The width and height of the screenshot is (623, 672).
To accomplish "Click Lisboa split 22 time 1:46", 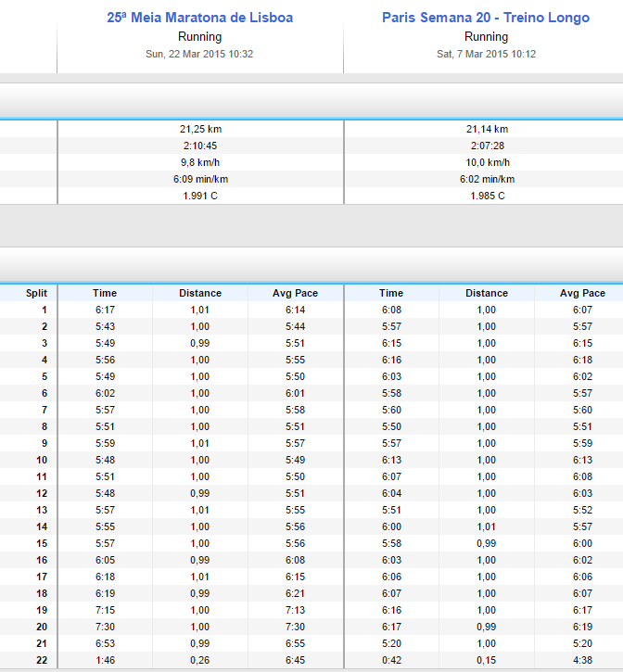I will click(x=105, y=660).
